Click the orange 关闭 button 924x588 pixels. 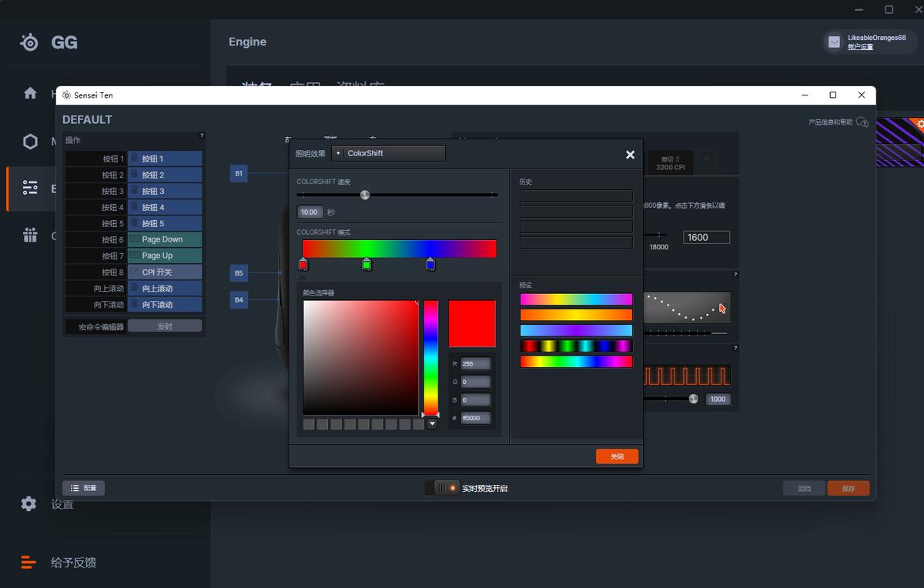[x=617, y=456]
